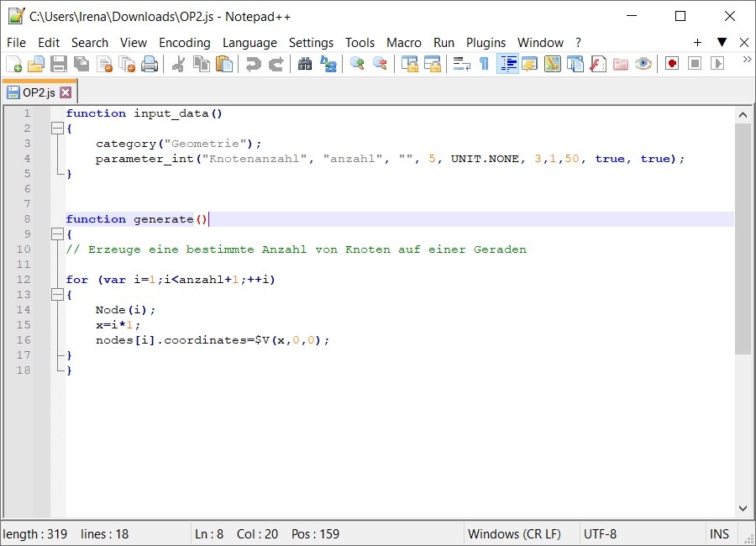The width and height of the screenshot is (756, 546).
Task: Open tab list dropdown triangle
Action: (x=722, y=43)
